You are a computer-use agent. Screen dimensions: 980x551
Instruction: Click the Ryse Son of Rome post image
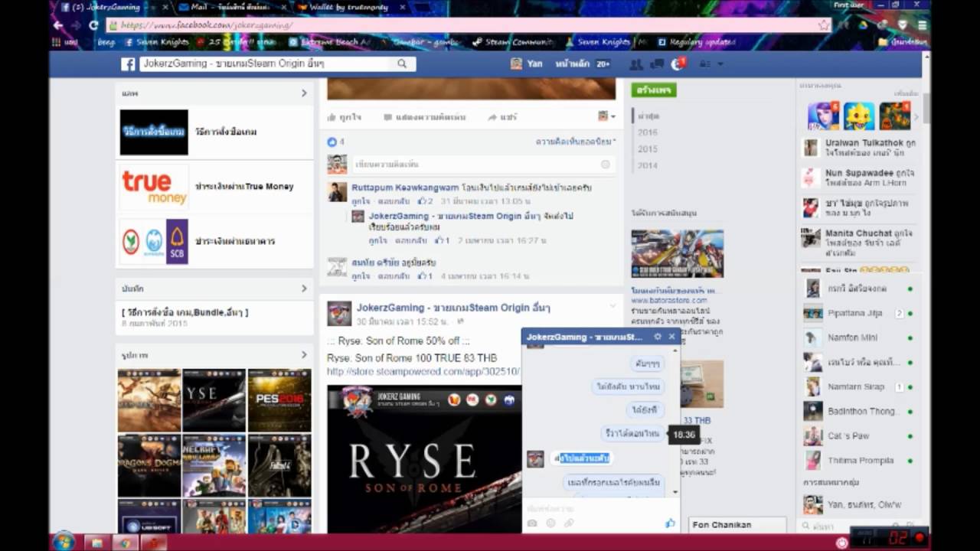click(424, 459)
